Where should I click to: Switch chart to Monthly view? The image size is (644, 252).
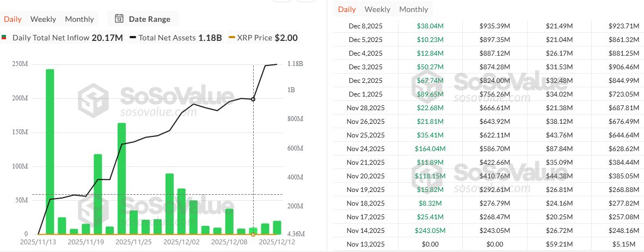[79, 19]
